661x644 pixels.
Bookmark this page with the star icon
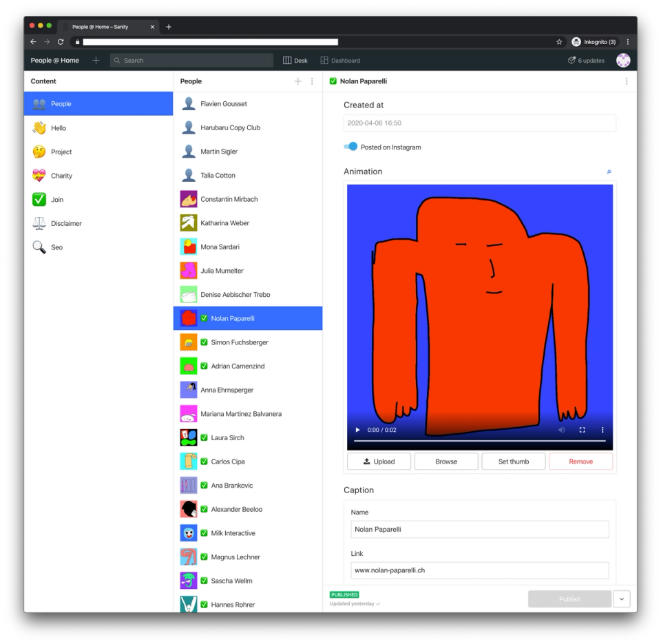pyautogui.click(x=559, y=42)
